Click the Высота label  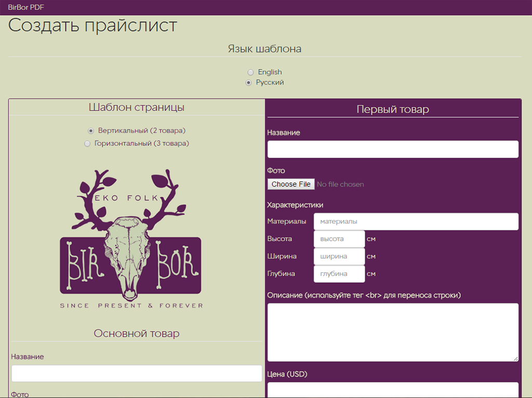[280, 239]
